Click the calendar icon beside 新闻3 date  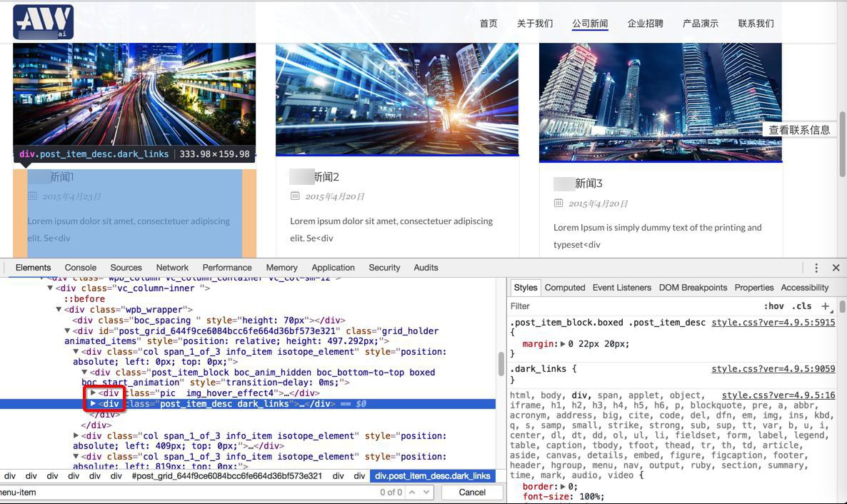tap(558, 203)
